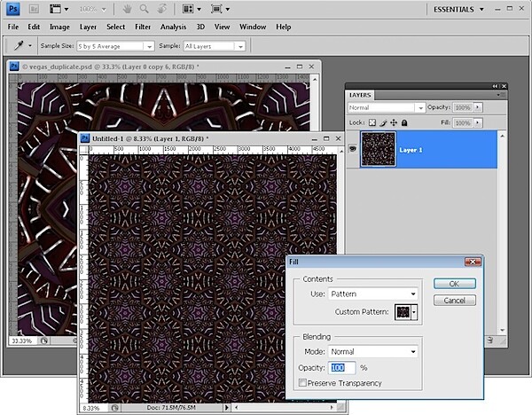Open the File menu
The image size is (532, 415).
tap(13, 27)
